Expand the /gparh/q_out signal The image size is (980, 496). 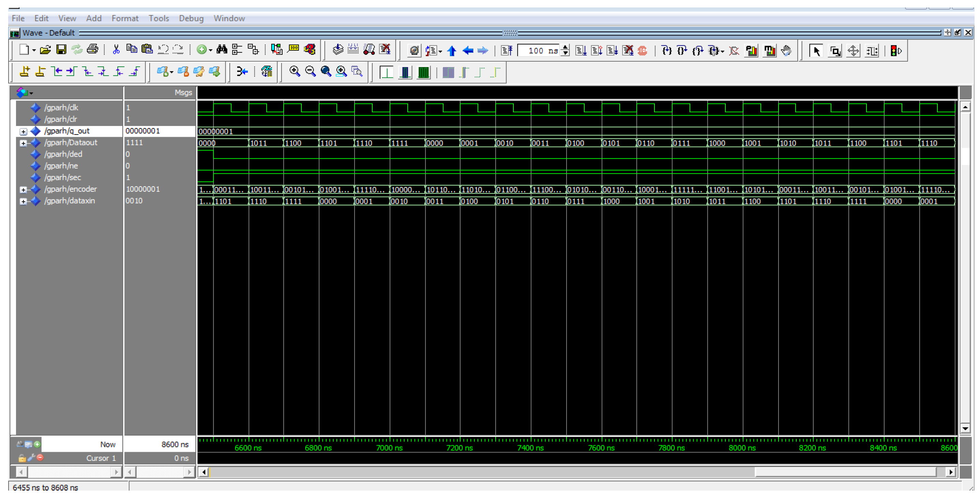tap(24, 131)
